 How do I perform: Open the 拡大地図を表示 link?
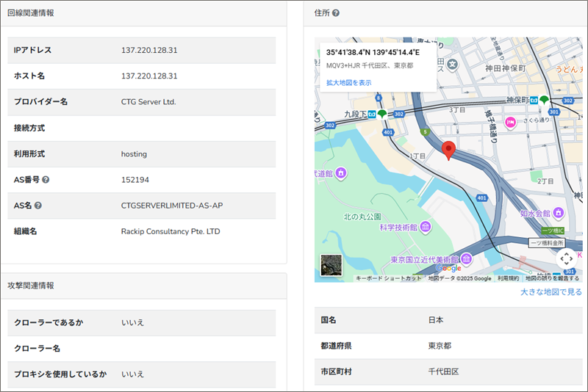click(348, 83)
